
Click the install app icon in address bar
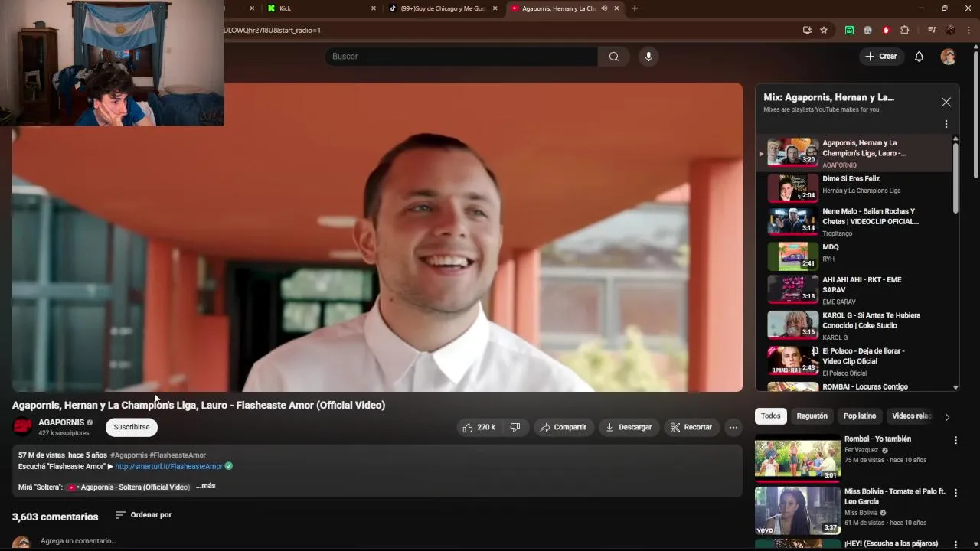click(807, 30)
